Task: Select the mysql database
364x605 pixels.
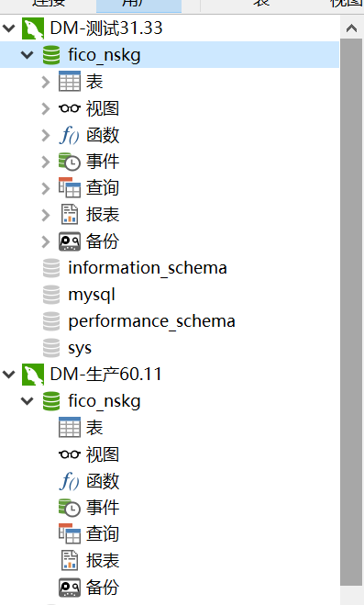Action: pyautogui.click(x=92, y=296)
